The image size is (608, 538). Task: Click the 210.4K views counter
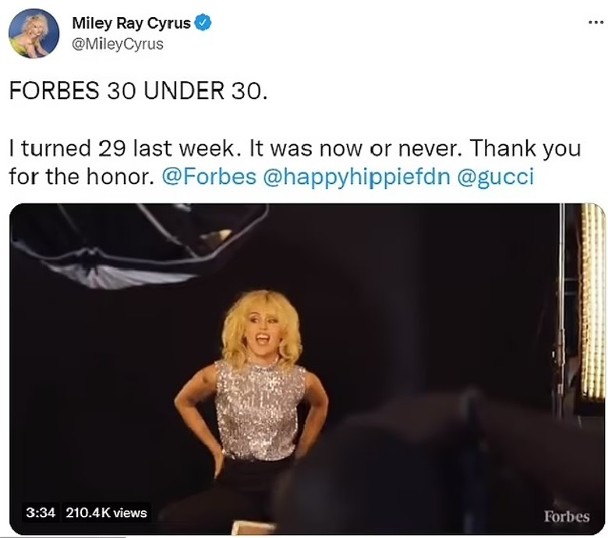pos(106,513)
